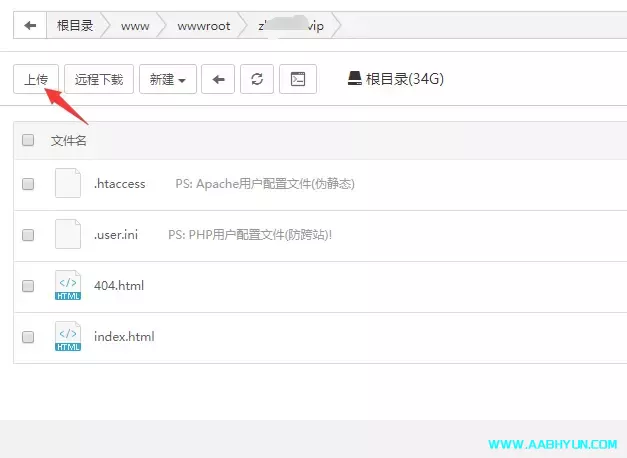Select the index.html checkbox
The height and width of the screenshot is (458, 627).
point(28,337)
